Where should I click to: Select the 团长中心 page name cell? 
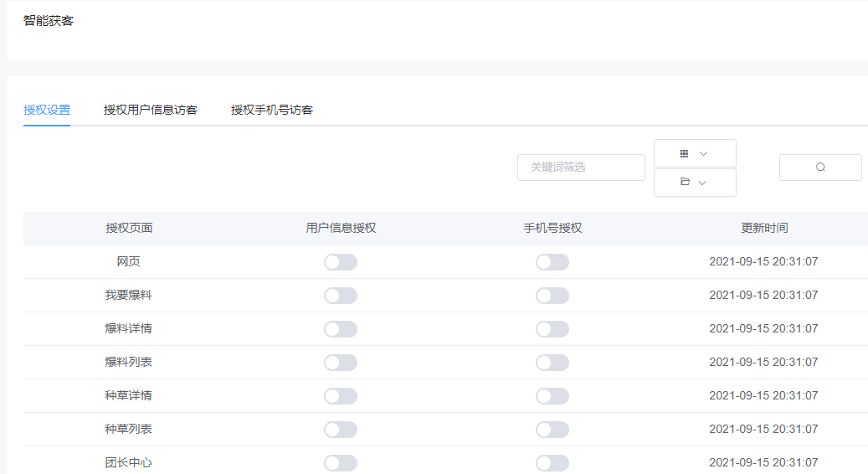(128, 462)
